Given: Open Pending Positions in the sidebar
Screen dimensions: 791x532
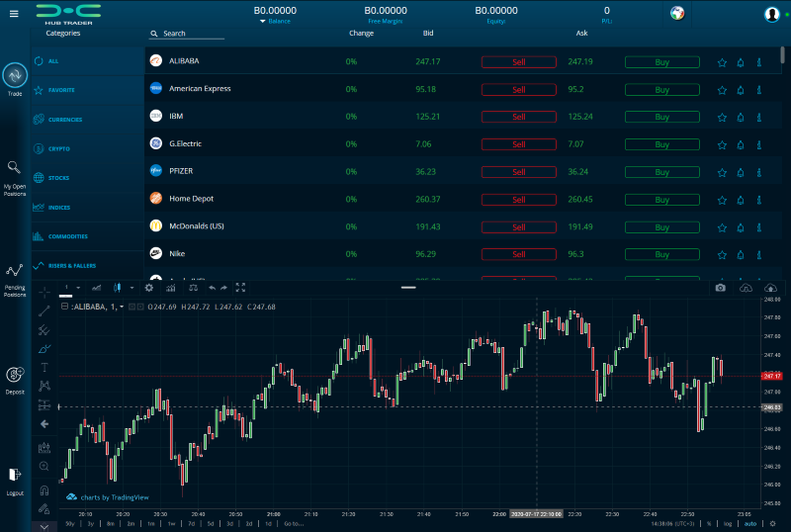Looking at the screenshot, I should pyautogui.click(x=15, y=280).
